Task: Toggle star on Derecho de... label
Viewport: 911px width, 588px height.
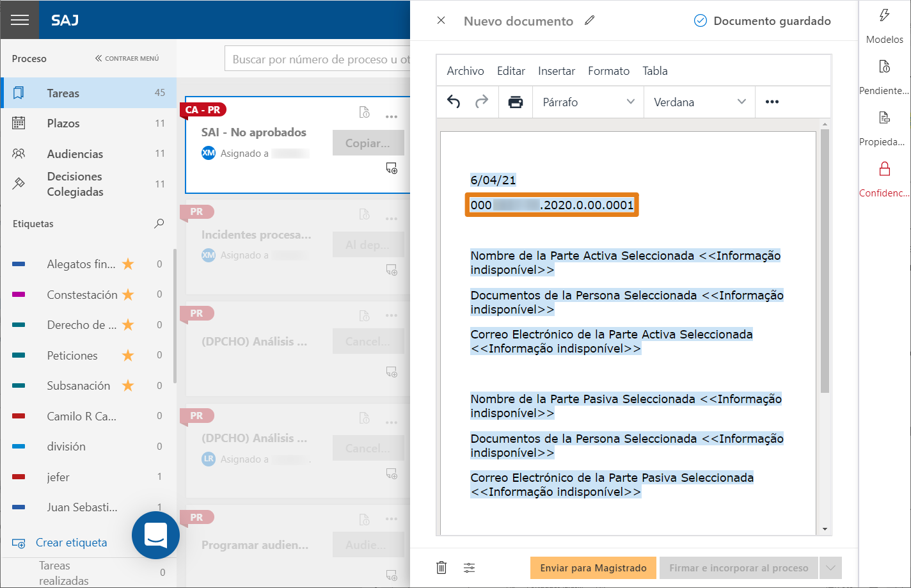Action: point(128,325)
